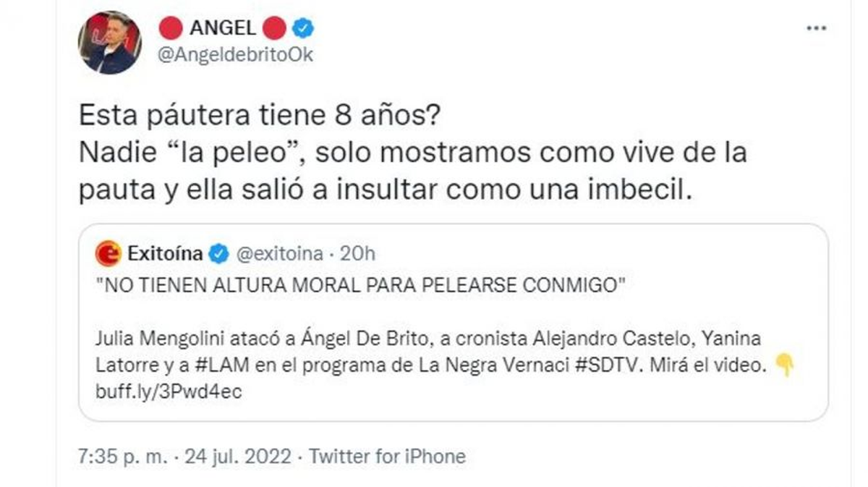Click the red circle emoji before ANGEL
868x487 pixels.
pyautogui.click(x=171, y=29)
